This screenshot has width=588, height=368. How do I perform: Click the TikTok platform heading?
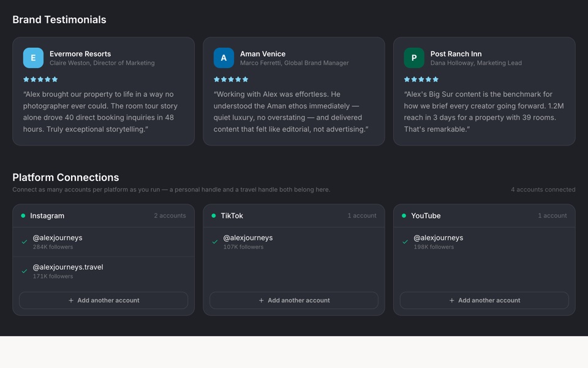pos(232,215)
